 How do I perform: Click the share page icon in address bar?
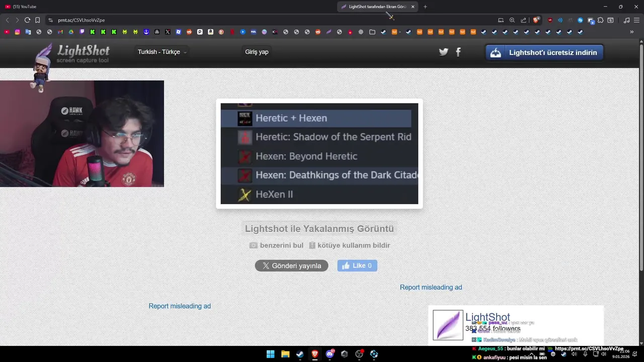pos(524,20)
